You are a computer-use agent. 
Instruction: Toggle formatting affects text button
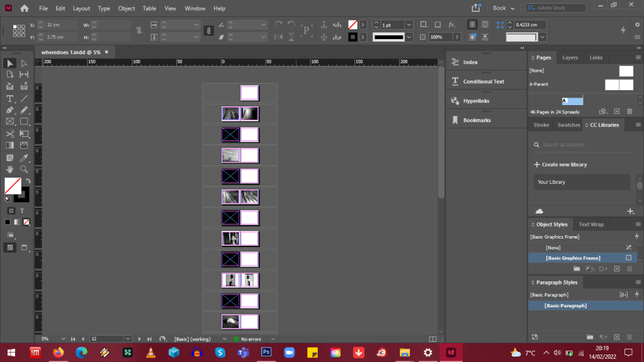point(22,210)
